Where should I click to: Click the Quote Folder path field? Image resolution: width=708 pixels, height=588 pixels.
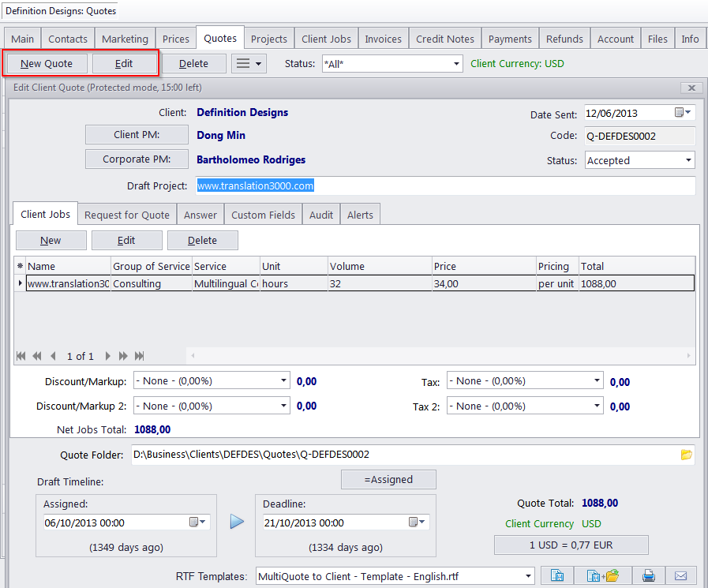pyautogui.click(x=413, y=455)
